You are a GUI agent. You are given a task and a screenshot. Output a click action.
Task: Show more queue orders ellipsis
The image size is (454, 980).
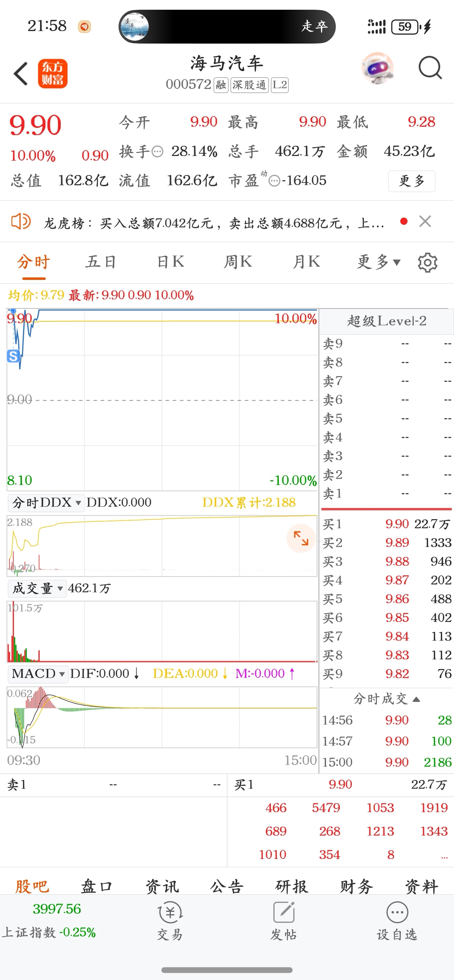click(444, 856)
